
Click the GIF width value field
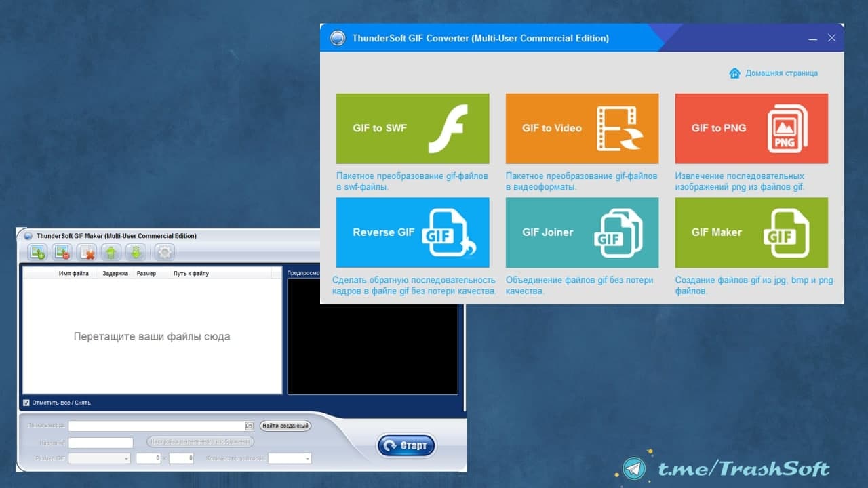tap(149, 459)
